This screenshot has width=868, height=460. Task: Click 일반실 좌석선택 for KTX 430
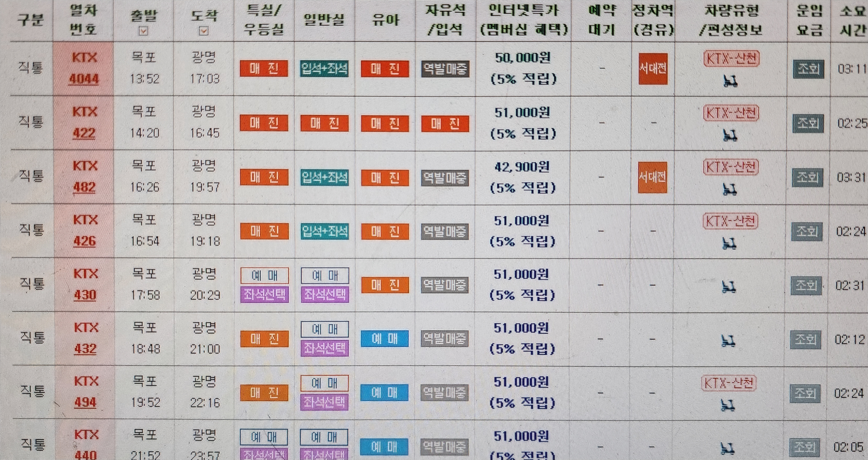click(325, 295)
